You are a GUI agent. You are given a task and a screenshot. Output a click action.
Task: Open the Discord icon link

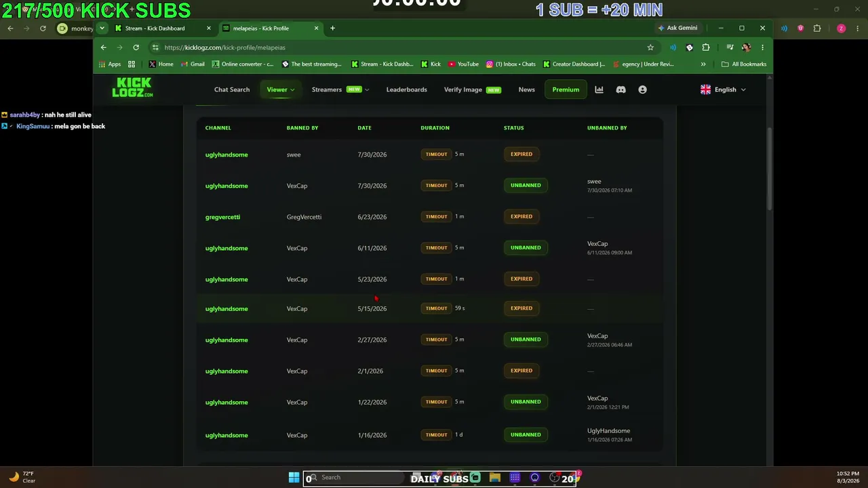[620, 89]
